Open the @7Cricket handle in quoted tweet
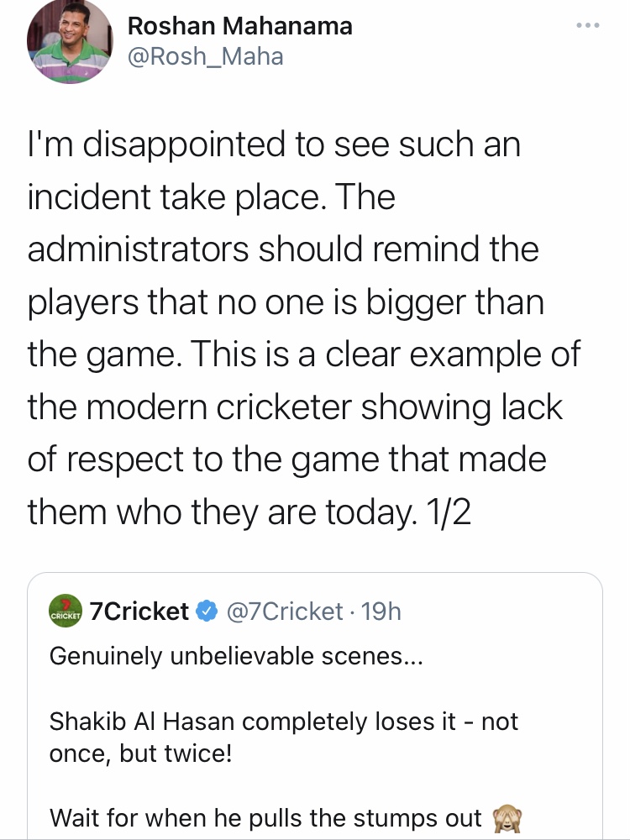Screen dimensions: 630x840 click(285, 612)
